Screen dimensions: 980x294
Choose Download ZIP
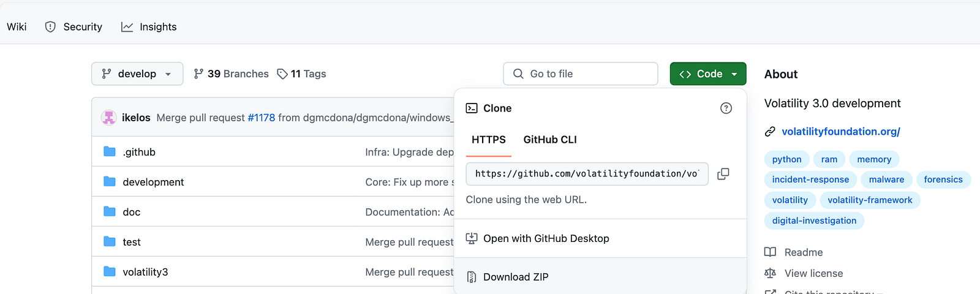pyautogui.click(x=600, y=277)
